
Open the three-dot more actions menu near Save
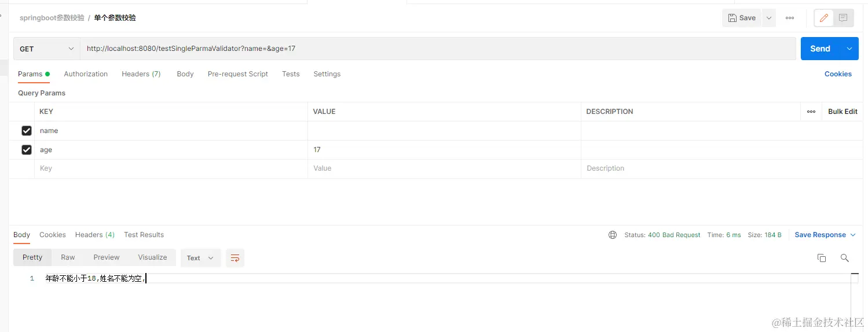pyautogui.click(x=790, y=18)
